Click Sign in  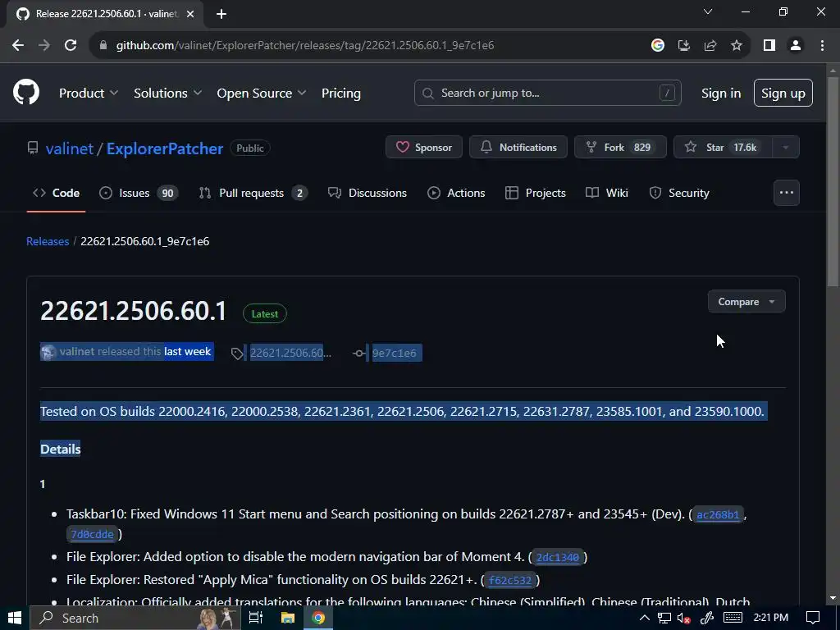[x=721, y=94]
